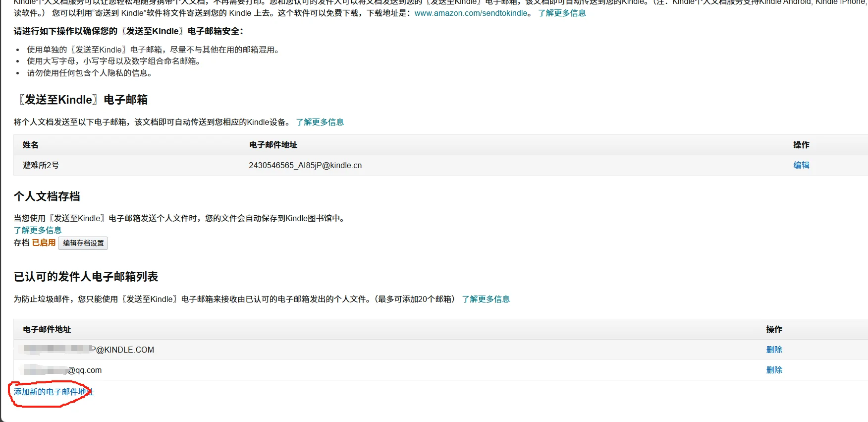Click 添加新的电子邮件地址 link
868x422 pixels.
pos(54,392)
